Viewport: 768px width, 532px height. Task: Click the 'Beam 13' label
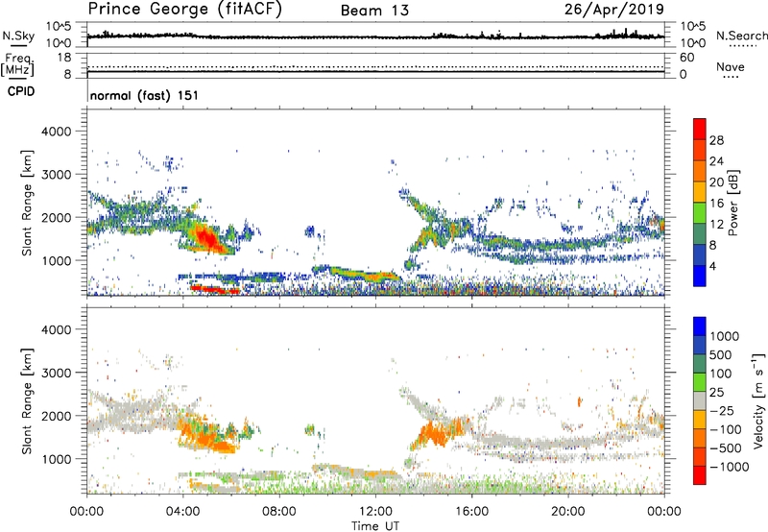[374, 11]
